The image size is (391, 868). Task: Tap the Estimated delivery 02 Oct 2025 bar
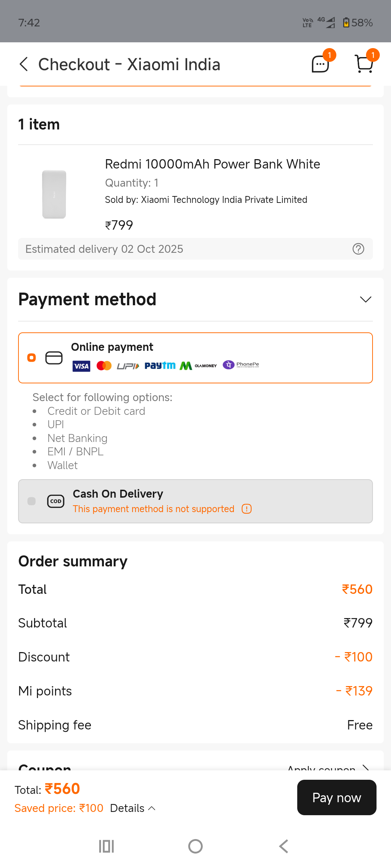pos(181,249)
